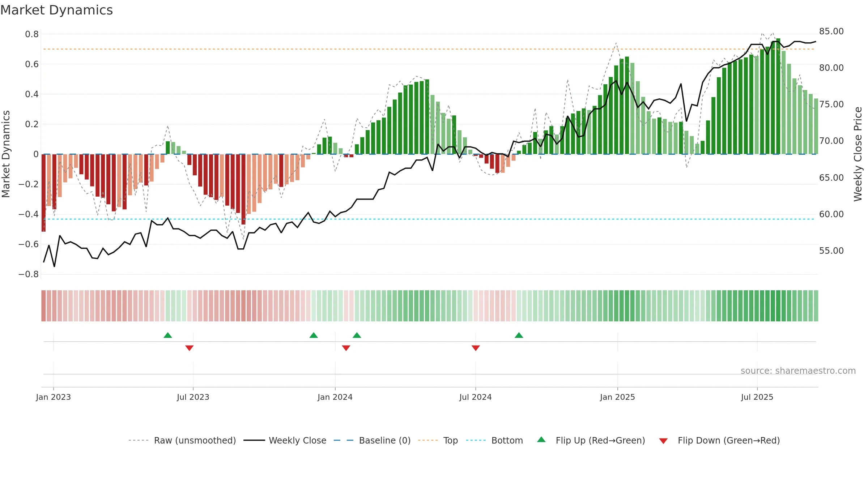This screenshot has height=488, width=868.
Task: Click the 60.00 price axis tick
Action: [831, 214]
